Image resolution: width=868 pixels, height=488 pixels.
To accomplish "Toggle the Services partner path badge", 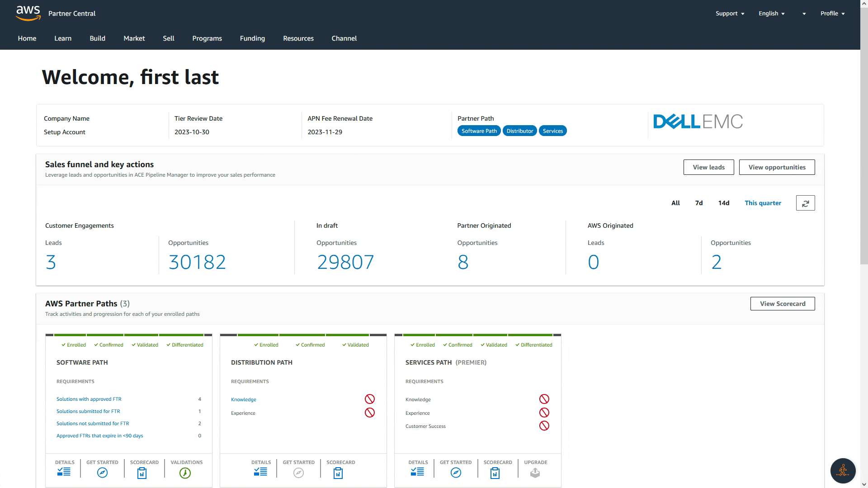I will click(552, 131).
